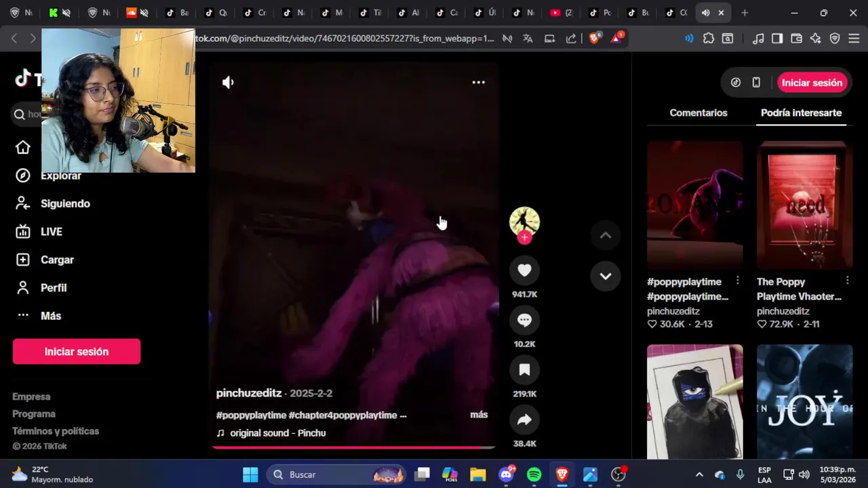Like the video with the heart icon
Screen dimensions: 868x488
tap(524, 270)
